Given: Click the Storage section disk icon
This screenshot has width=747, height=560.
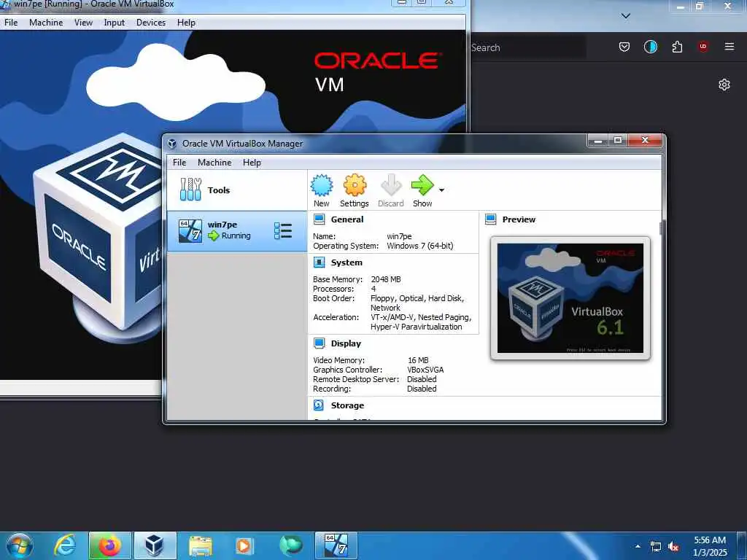Looking at the screenshot, I should tap(319, 405).
